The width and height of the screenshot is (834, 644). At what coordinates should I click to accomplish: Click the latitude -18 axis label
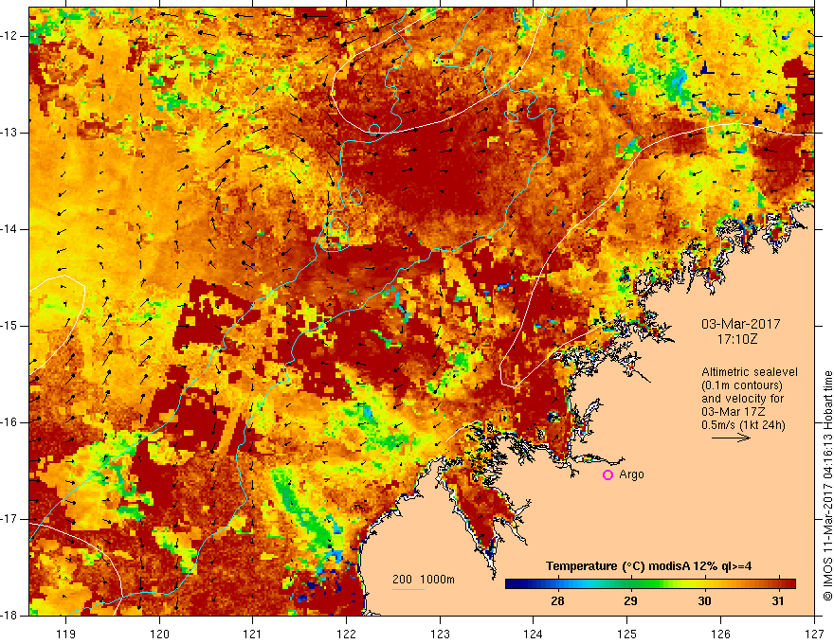coord(9,616)
